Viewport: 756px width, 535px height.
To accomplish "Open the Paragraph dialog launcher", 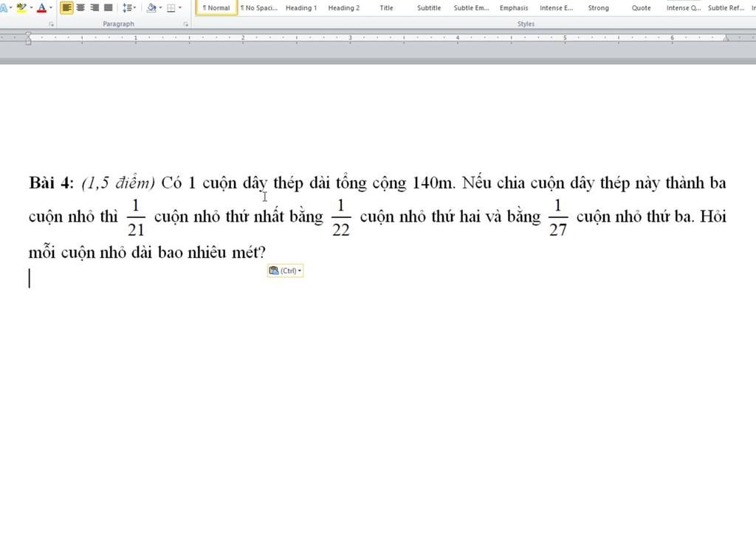I will (x=185, y=24).
